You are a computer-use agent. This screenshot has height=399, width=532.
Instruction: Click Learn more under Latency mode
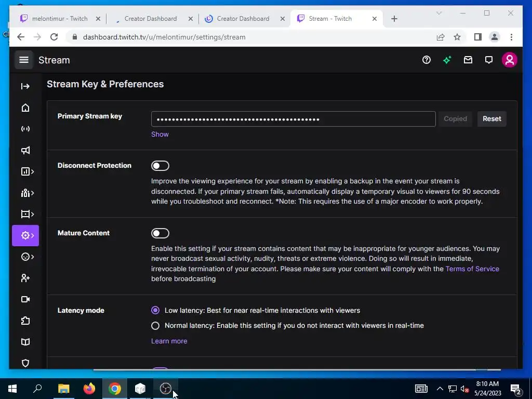tap(169, 341)
